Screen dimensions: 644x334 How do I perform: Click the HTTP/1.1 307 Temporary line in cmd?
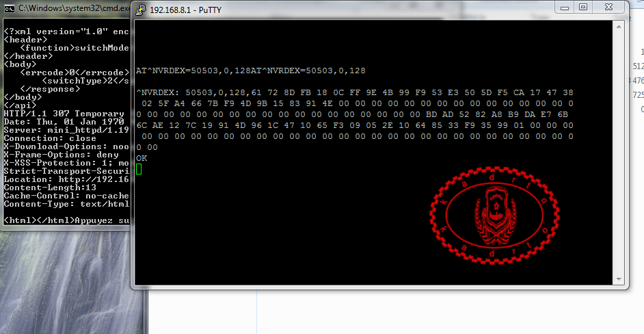click(64, 114)
